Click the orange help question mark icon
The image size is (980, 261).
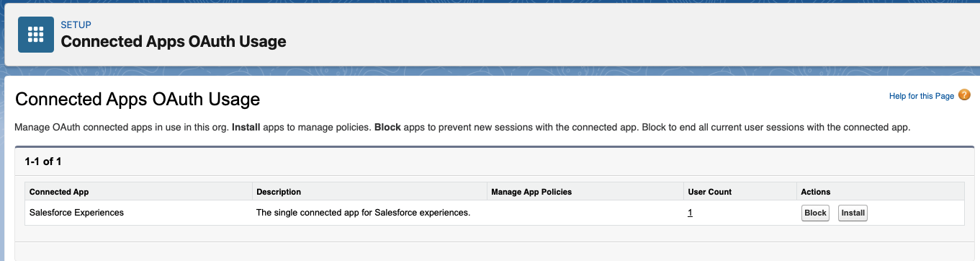coord(964,95)
